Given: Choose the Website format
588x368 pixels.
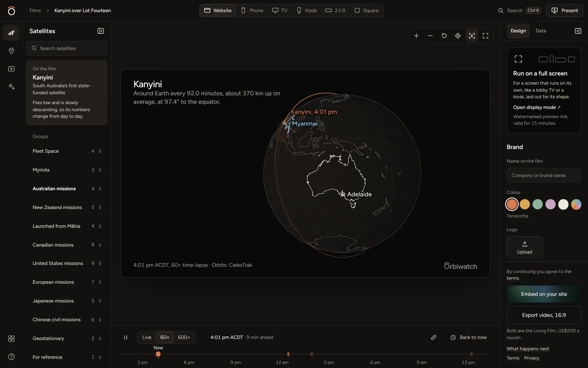Looking at the screenshot, I should pyautogui.click(x=218, y=11).
